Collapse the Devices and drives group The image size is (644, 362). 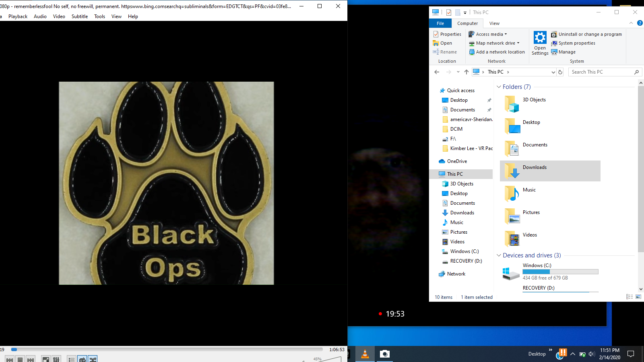coord(499,255)
